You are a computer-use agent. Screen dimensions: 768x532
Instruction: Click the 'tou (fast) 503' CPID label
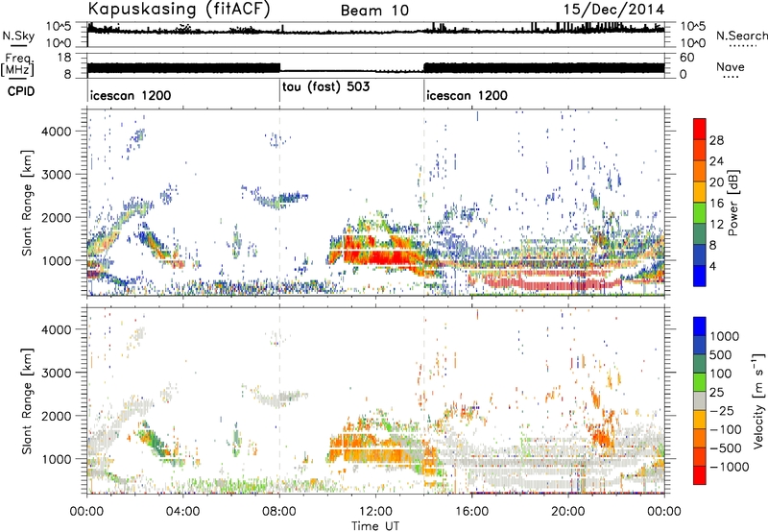click(x=325, y=87)
